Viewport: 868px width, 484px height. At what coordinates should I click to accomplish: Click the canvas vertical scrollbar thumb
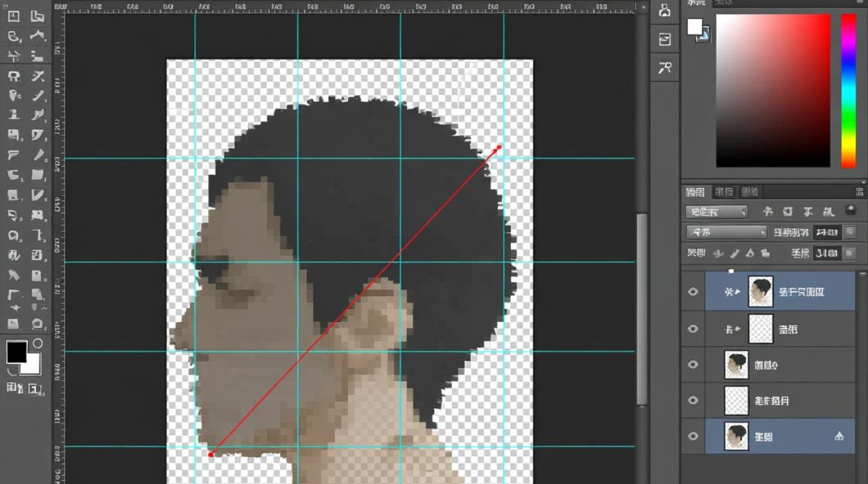641,308
